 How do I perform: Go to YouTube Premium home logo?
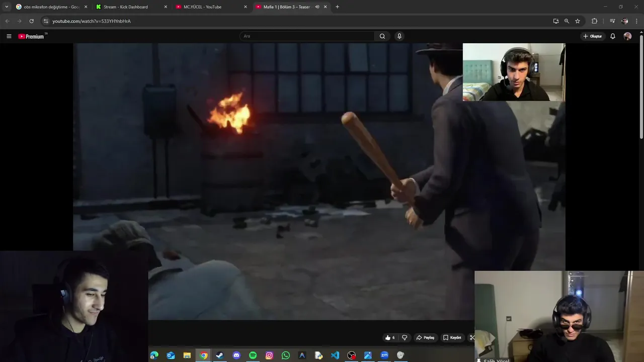tap(32, 36)
